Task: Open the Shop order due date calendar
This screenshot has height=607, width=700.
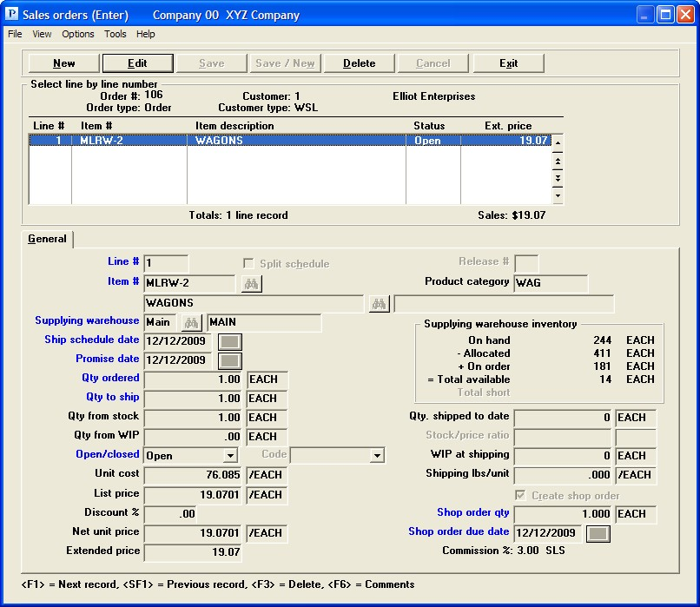Action: pos(599,533)
